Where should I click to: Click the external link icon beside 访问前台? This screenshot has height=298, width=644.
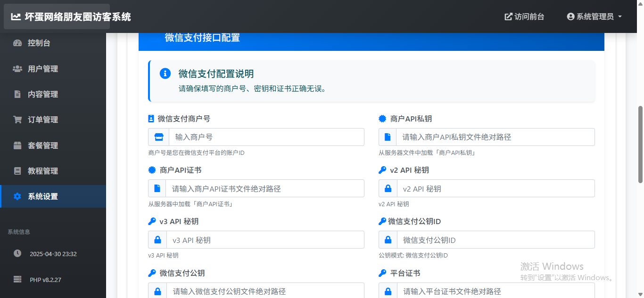(x=508, y=16)
